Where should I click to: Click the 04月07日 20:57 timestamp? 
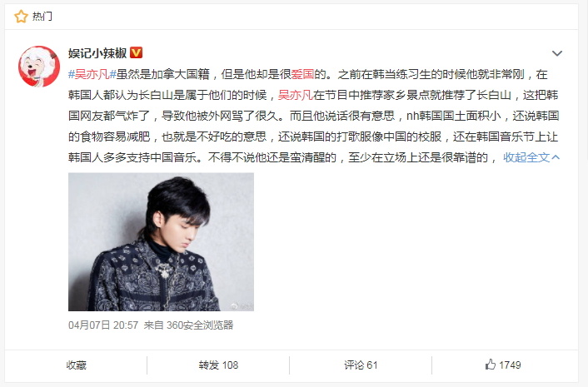tap(103, 325)
